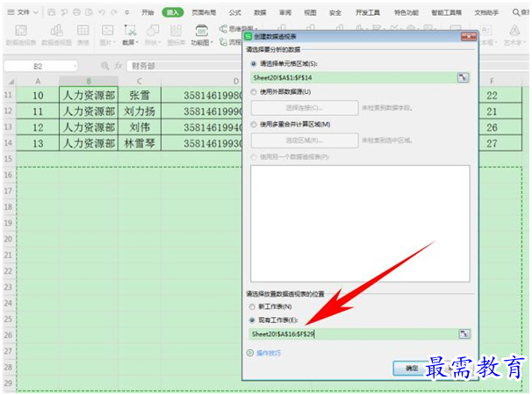This screenshot has width=532, height=395.
Task: Close the 创建数据透视表 dialog
Action: coord(469,36)
